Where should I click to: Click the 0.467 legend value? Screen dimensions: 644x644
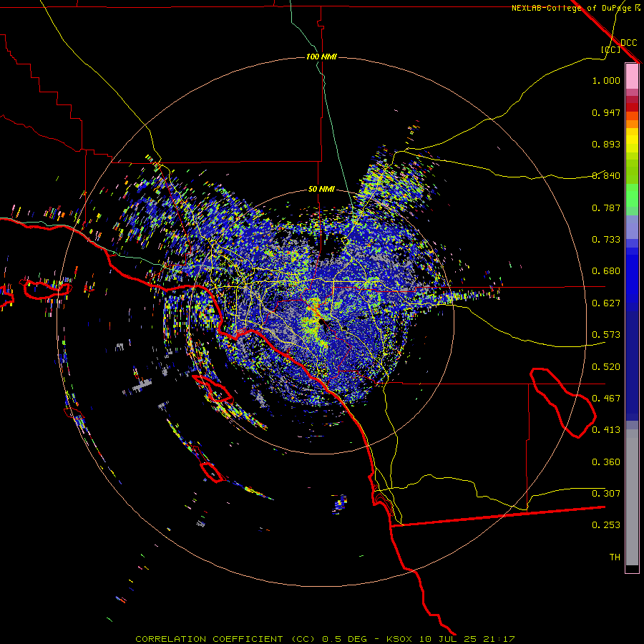606,399
